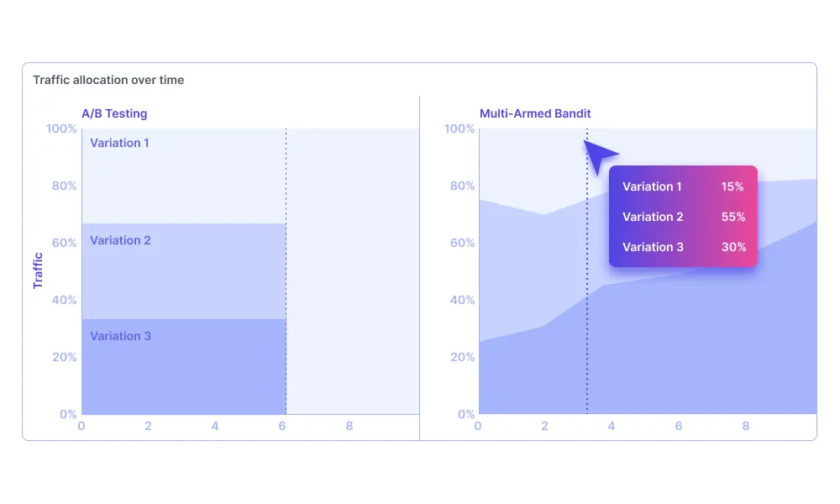Select the Variation 3 band in A/B chart
This screenshot has width=840, height=504.
(184, 367)
